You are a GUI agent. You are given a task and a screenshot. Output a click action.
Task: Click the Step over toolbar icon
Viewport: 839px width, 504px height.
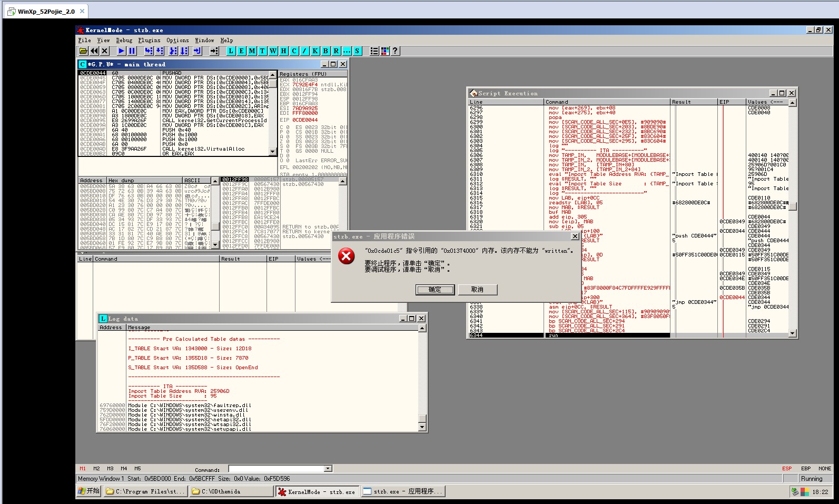(x=160, y=51)
